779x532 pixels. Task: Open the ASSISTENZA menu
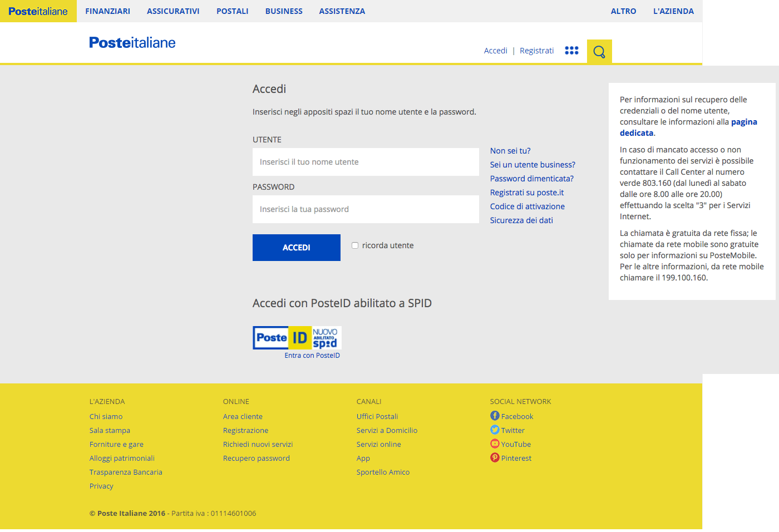(x=342, y=11)
